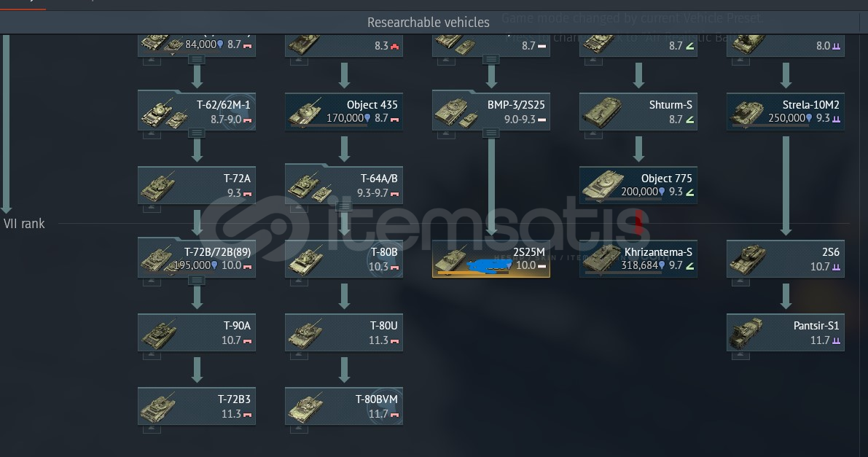
Task: Select the T-90A tank thumbnail
Action: click(x=158, y=333)
